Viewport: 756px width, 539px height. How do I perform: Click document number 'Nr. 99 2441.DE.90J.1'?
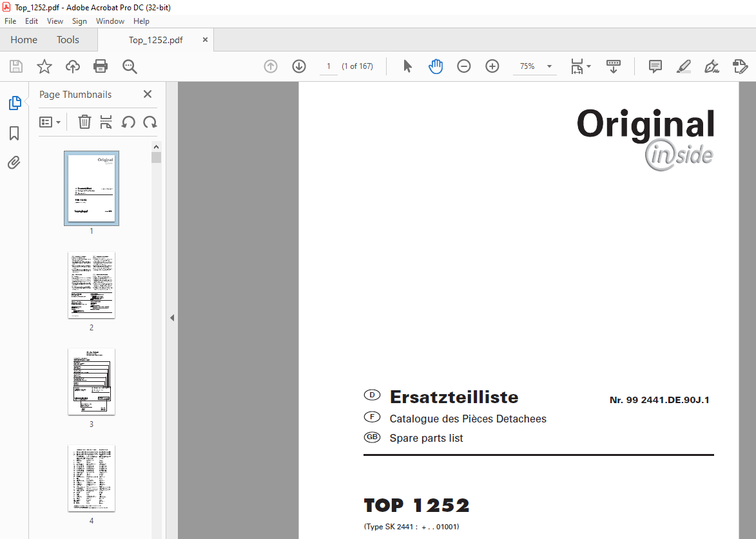coord(659,400)
